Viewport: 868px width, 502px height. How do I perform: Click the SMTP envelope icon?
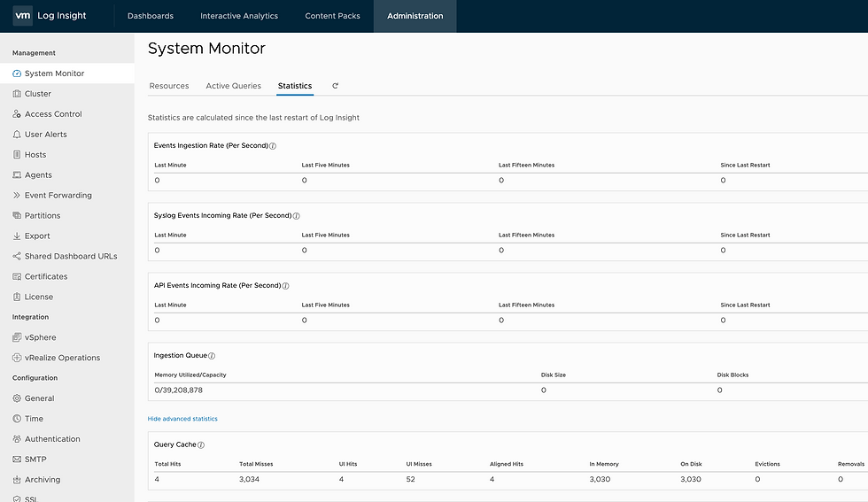point(17,460)
